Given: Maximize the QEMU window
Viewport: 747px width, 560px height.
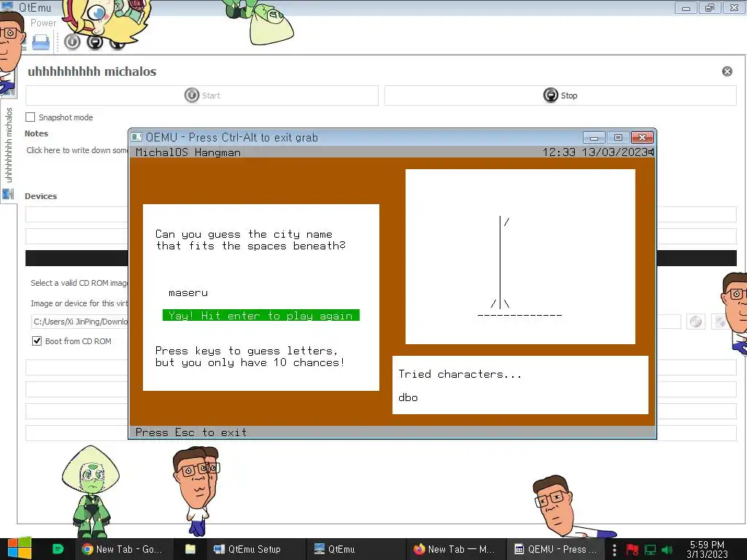Looking at the screenshot, I should pyautogui.click(x=618, y=138).
